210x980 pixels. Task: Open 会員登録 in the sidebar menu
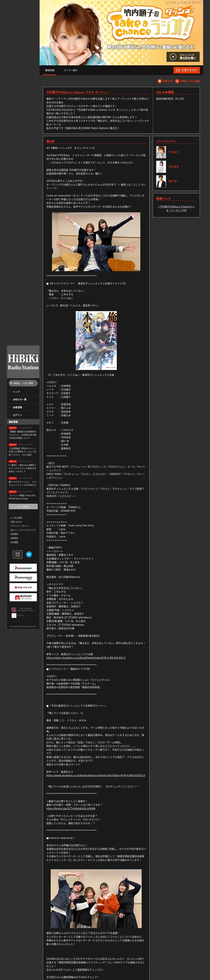(x=23, y=408)
